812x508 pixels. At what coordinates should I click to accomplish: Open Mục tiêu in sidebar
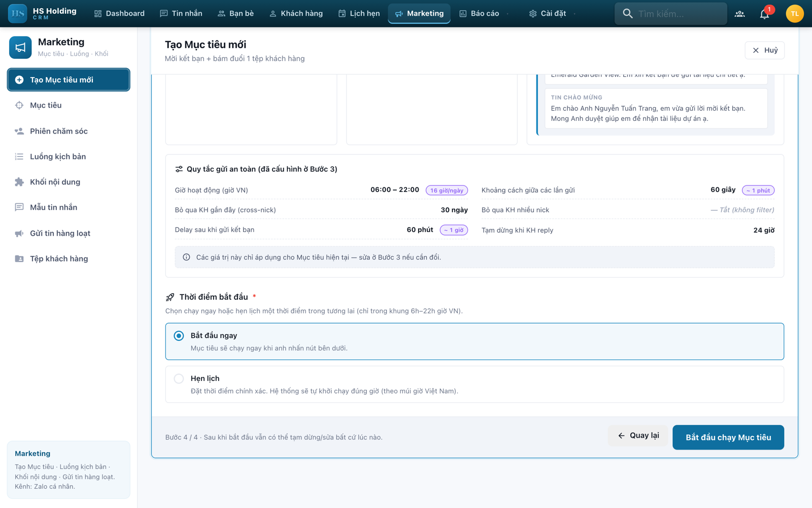pos(69,105)
